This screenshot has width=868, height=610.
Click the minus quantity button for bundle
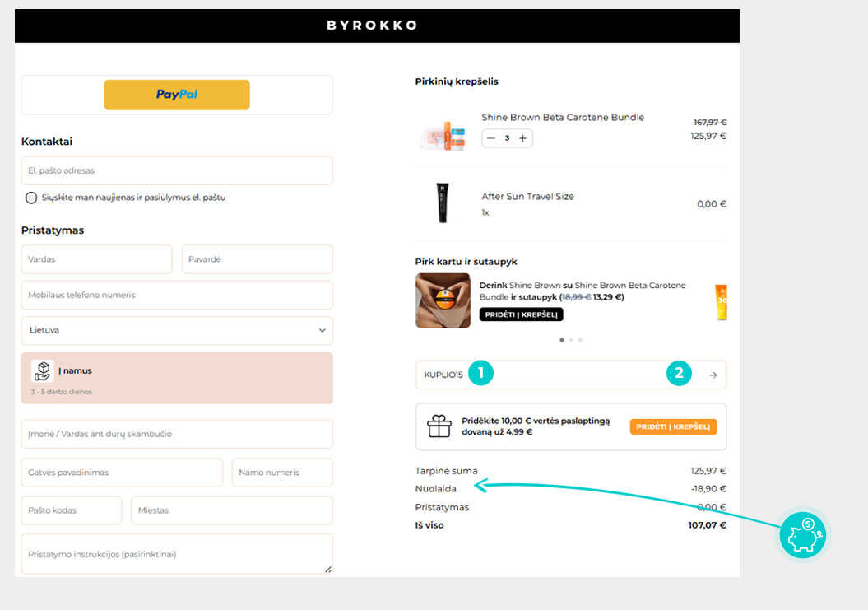coord(491,138)
